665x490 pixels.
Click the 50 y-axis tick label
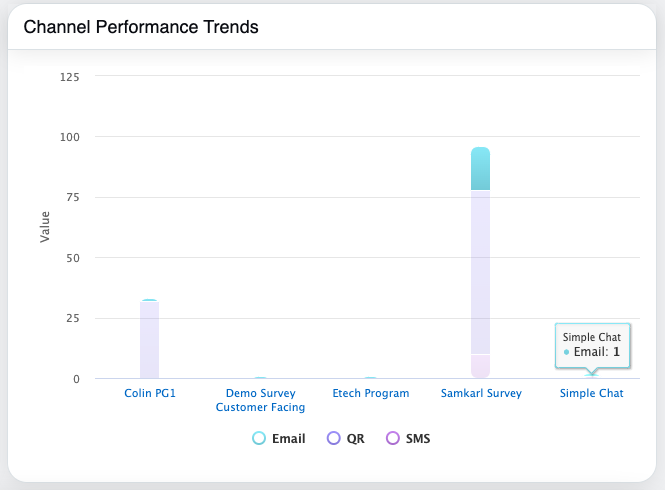tap(74, 258)
